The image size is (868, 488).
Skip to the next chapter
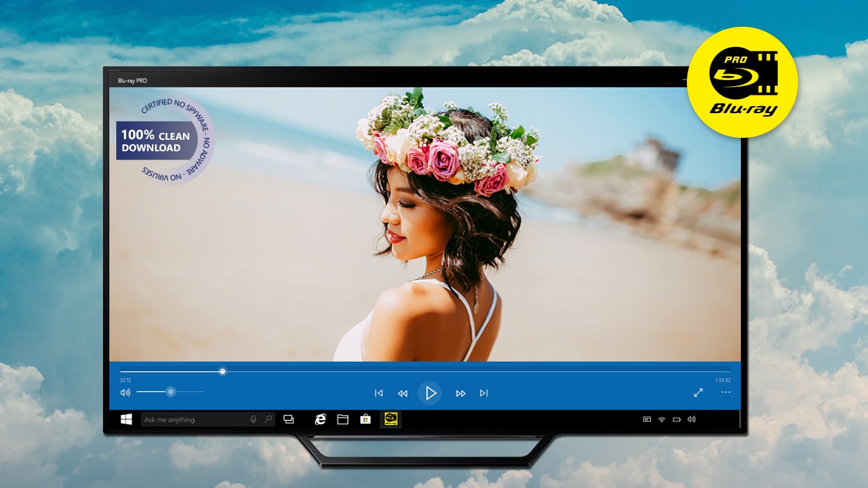coord(484,393)
